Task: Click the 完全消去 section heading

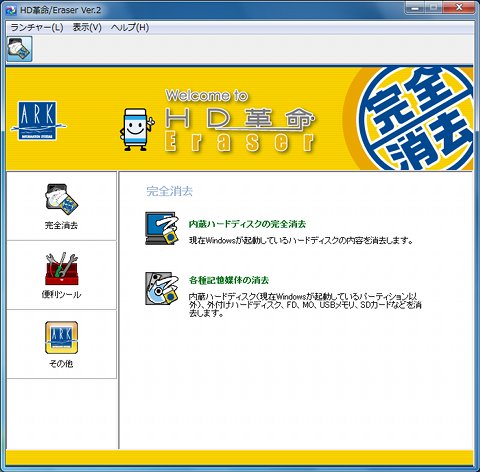Action: coord(169,191)
